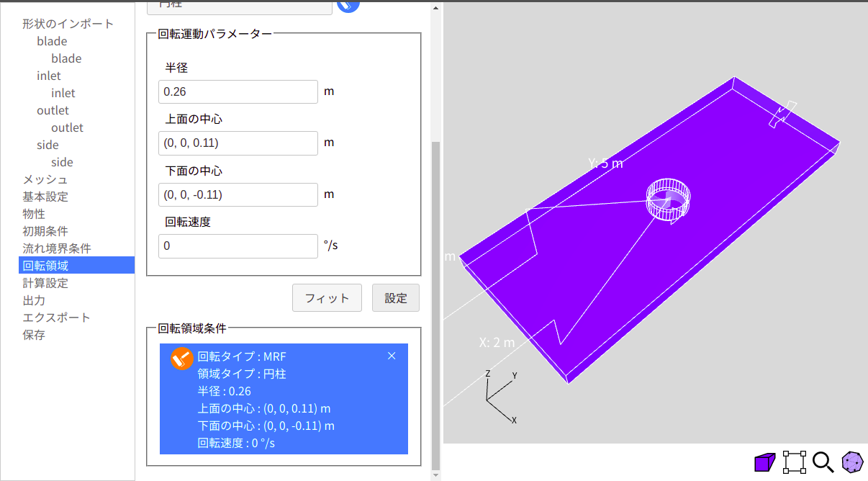The width and height of the screenshot is (868, 481).
Task: Click the 回転速度 input field
Action: click(x=238, y=246)
